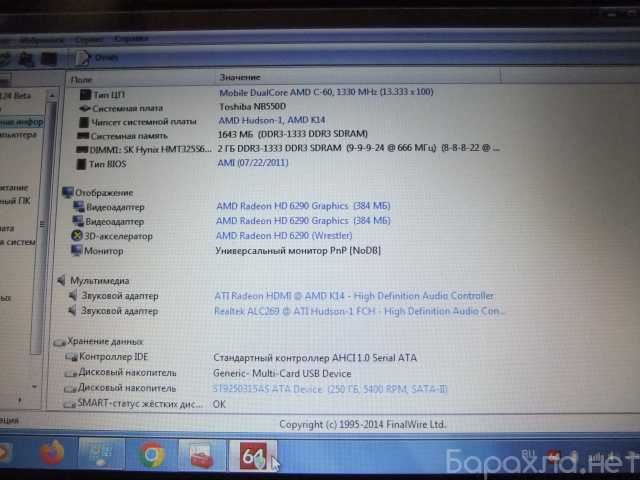This screenshot has width=640, height=480.
Task: Open the AMD Hudson-1, AMD K14 link
Action: tap(272, 120)
